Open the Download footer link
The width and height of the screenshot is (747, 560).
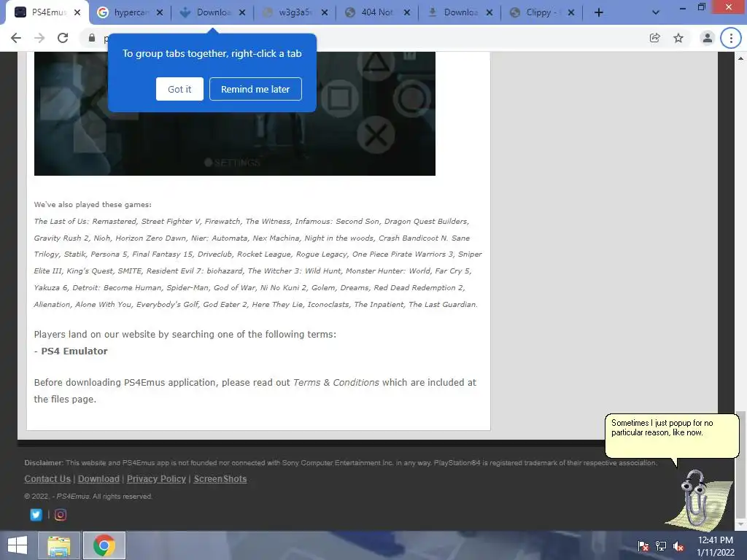98,479
